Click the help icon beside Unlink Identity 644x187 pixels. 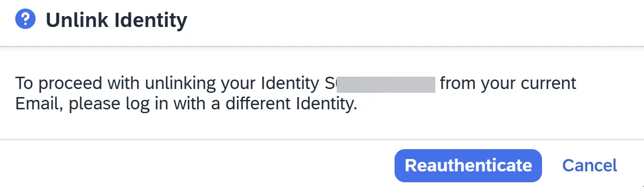[25, 20]
